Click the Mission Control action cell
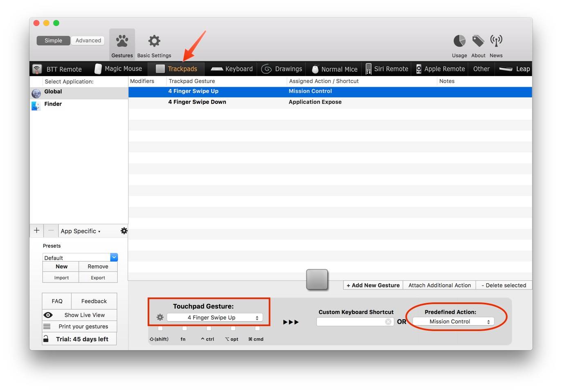 coord(310,91)
